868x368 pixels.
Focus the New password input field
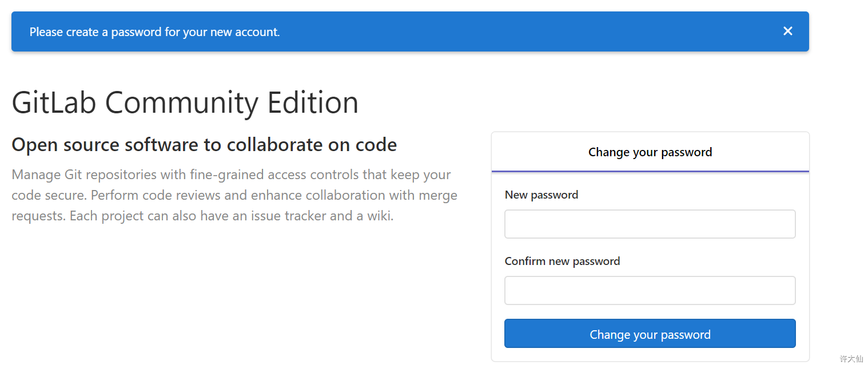click(x=650, y=224)
